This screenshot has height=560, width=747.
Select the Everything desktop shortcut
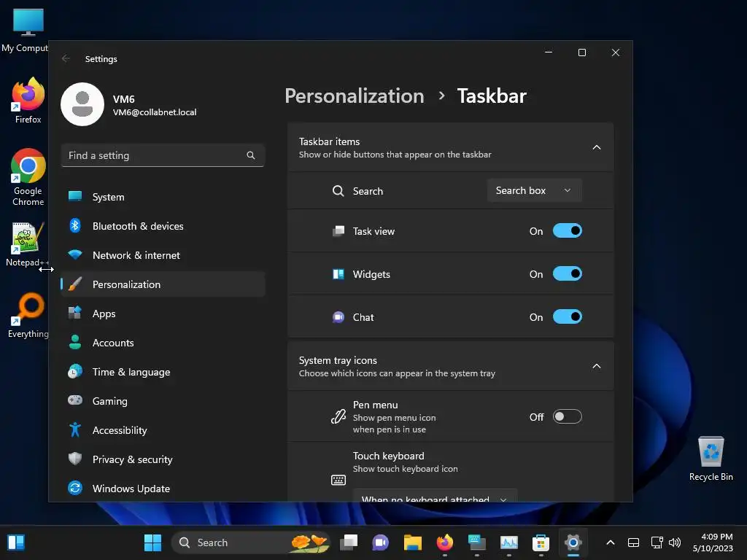point(28,315)
